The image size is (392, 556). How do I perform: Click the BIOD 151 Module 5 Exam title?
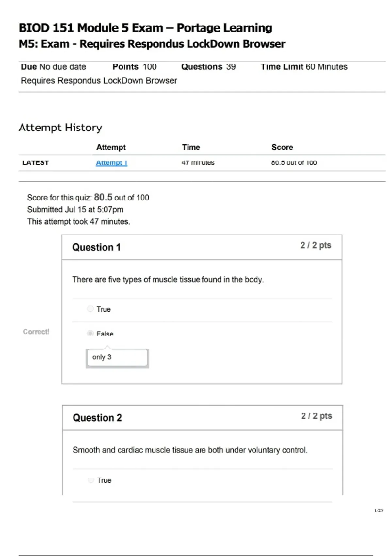[145, 28]
